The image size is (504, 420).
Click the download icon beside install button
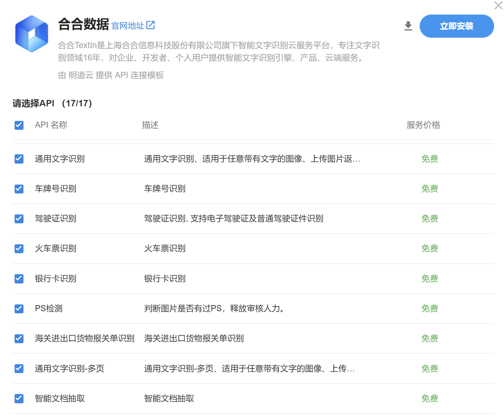coord(408,26)
